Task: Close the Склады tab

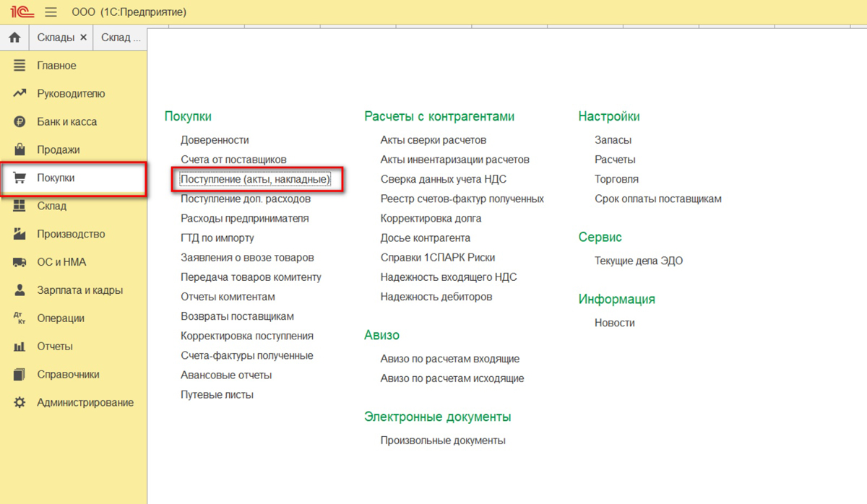Action: (83, 38)
